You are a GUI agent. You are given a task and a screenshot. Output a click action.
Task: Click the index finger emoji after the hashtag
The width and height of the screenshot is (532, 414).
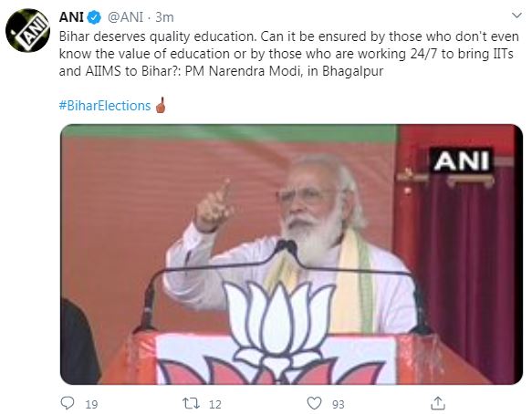pyautogui.click(x=161, y=105)
